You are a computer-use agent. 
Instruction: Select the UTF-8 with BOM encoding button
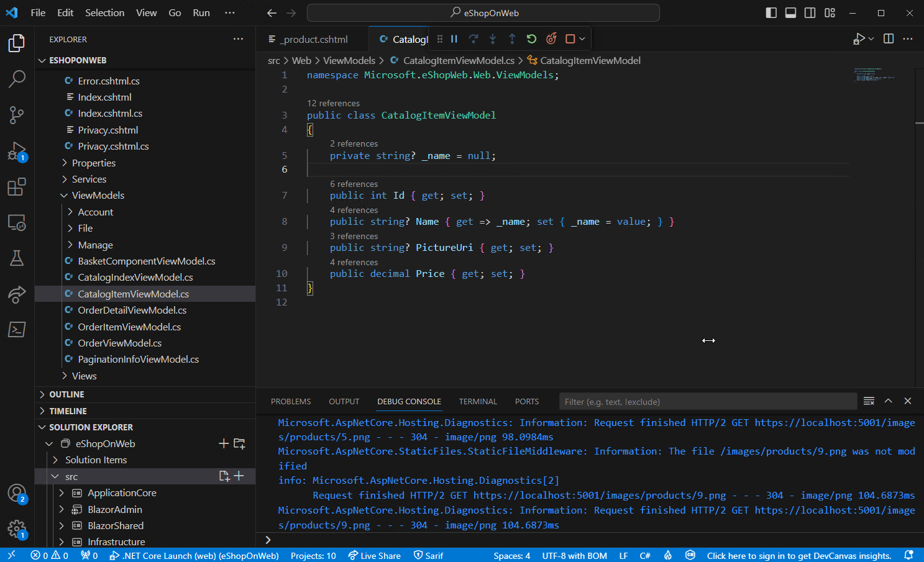click(x=574, y=555)
